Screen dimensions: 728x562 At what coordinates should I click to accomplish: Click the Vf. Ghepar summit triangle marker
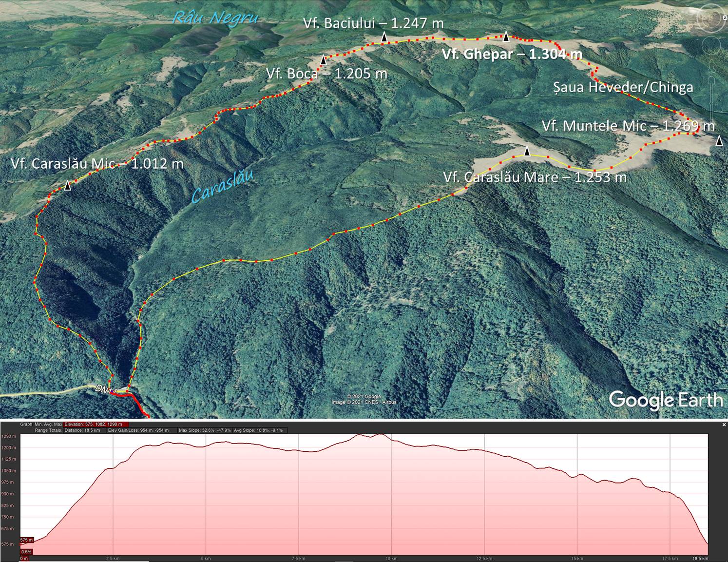506,36
